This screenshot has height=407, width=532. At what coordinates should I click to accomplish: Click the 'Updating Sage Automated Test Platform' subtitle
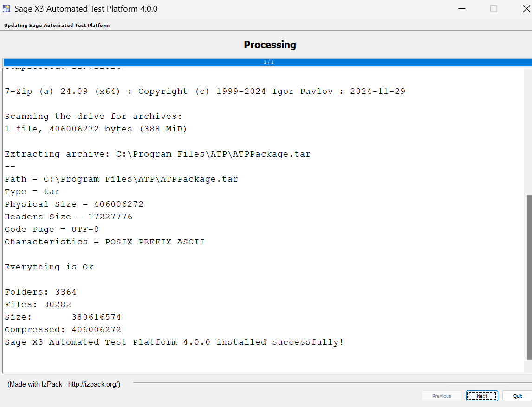[57, 25]
